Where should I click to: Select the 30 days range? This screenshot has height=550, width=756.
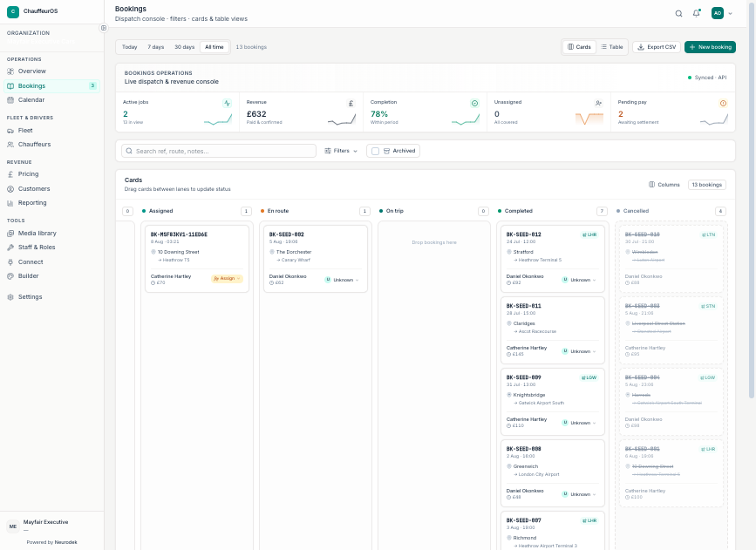coord(184,47)
